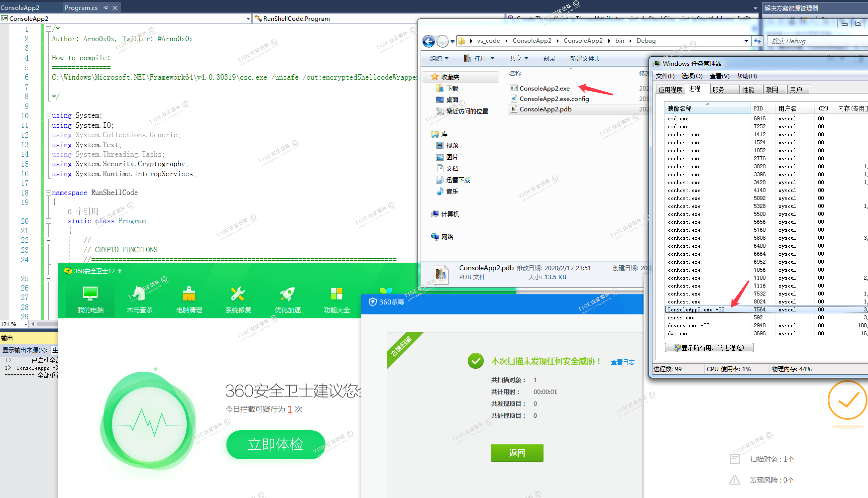Open the 选项(O) menu in Task Manager
The height and width of the screenshot is (498, 868).
(692, 76)
